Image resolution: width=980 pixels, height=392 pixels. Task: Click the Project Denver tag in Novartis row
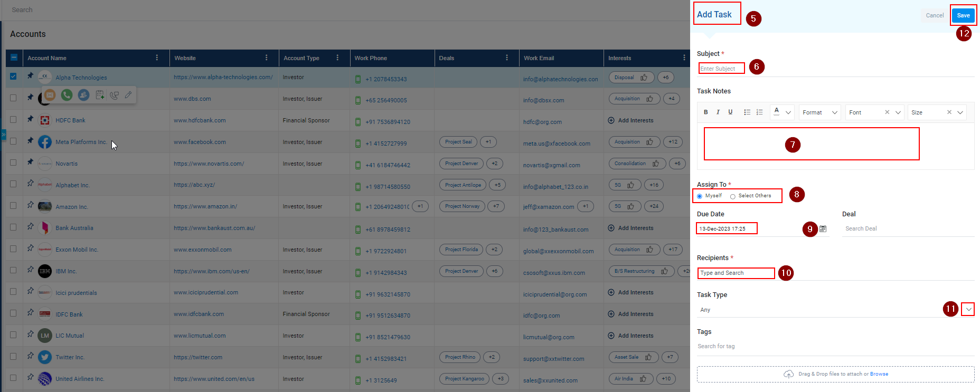pyautogui.click(x=461, y=164)
